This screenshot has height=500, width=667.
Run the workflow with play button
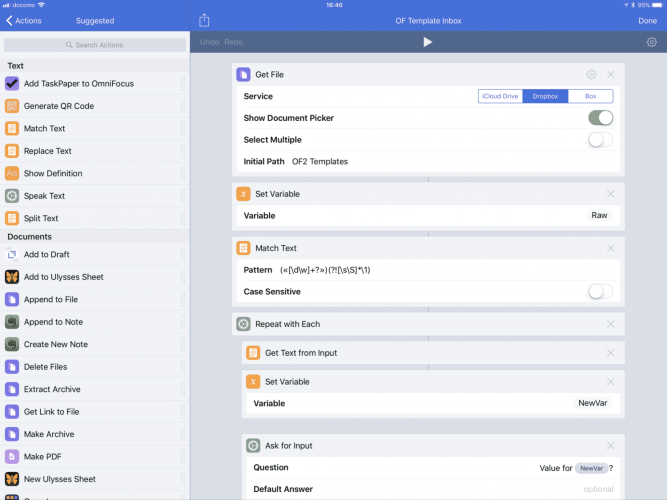pyautogui.click(x=428, y=42)
